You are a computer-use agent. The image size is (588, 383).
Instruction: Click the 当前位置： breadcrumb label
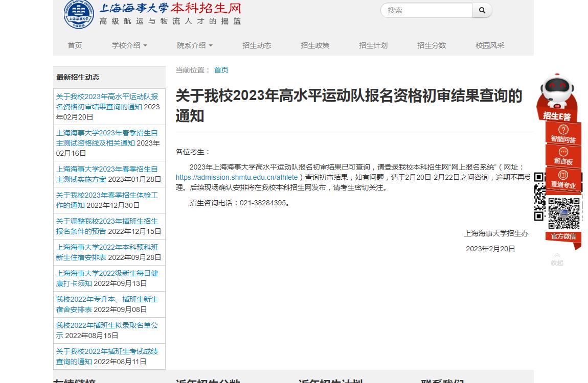[x=192, y=70]
